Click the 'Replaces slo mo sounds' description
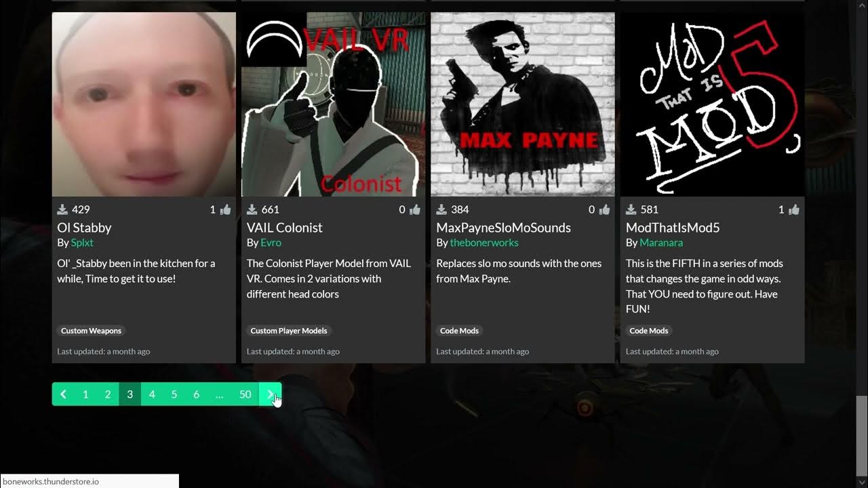The width and height of the screenshot is (868, 488). click(x=519, y=271)
